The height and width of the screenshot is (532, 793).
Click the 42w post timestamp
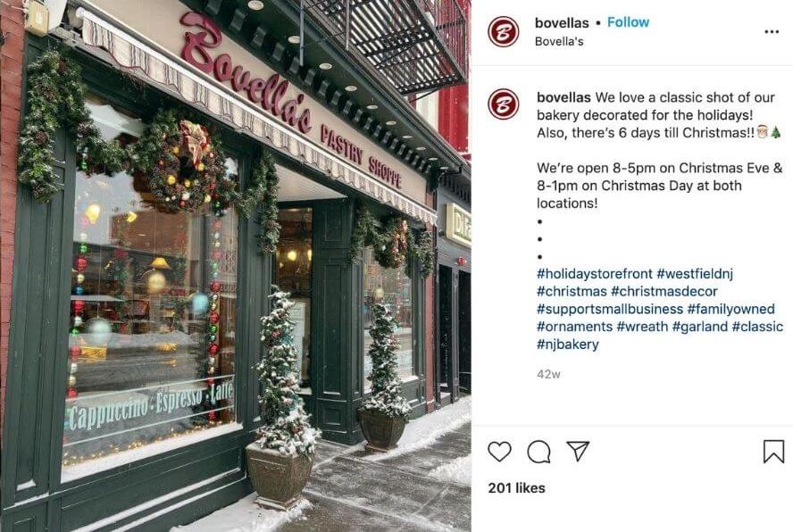point(548,374)
